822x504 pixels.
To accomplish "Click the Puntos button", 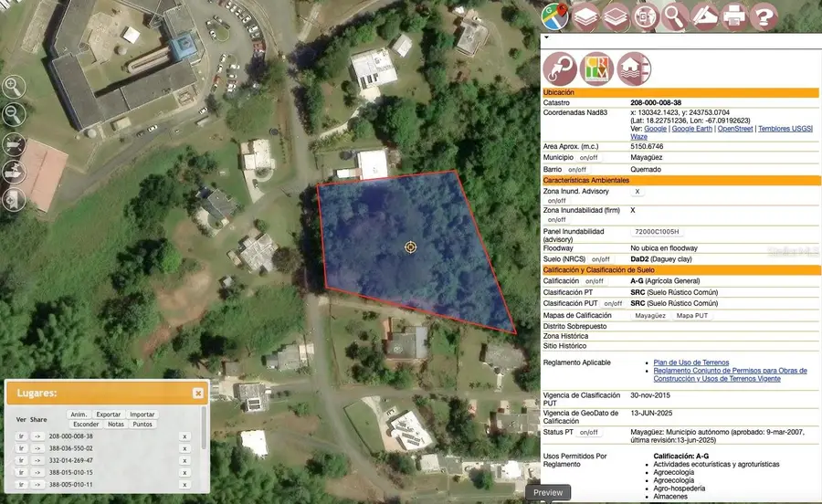I will pos(142,425).
